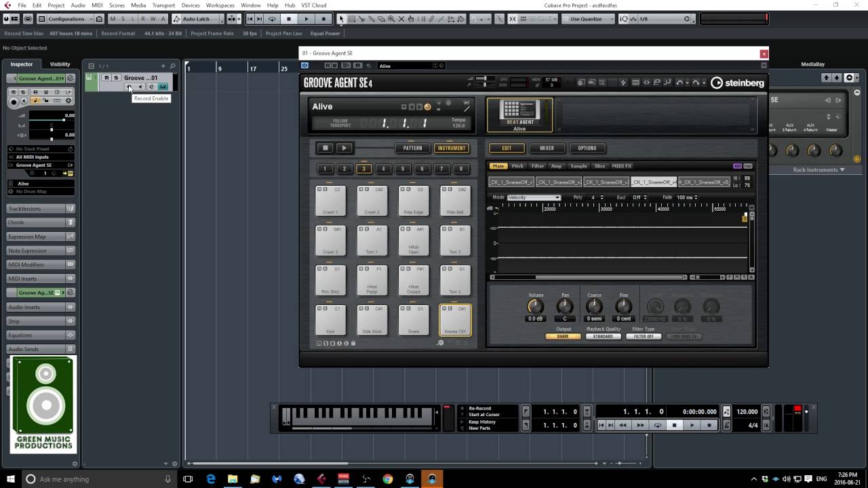
Task: Switch Groove Agent to PATTERN mode
Action: click(x=412, y=148)
